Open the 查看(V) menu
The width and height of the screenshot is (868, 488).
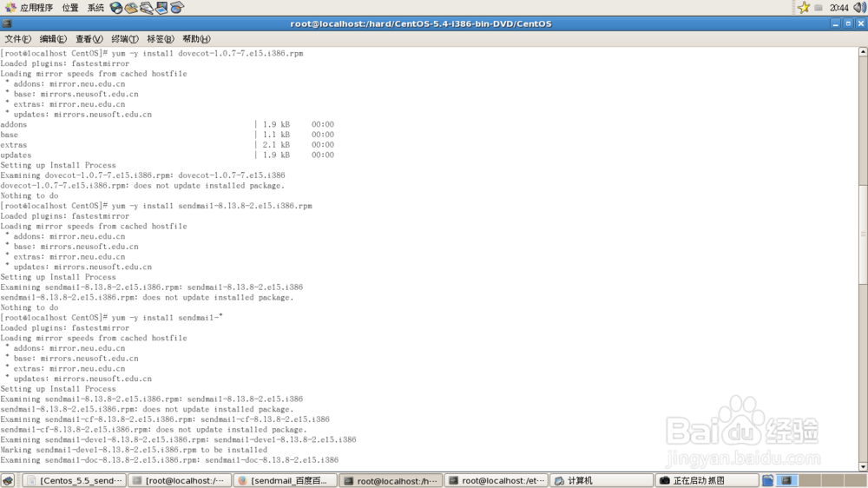(89, 39)
